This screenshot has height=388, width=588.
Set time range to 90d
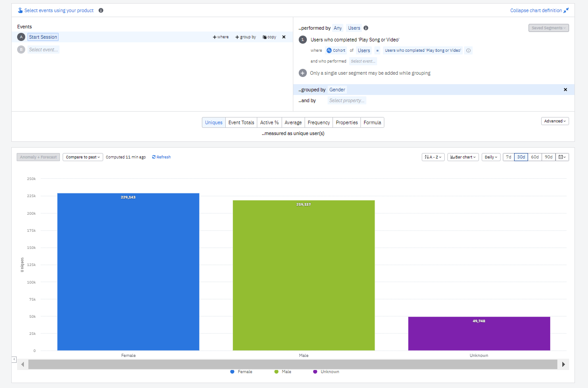pyautogui.click(x=549, y=157)
